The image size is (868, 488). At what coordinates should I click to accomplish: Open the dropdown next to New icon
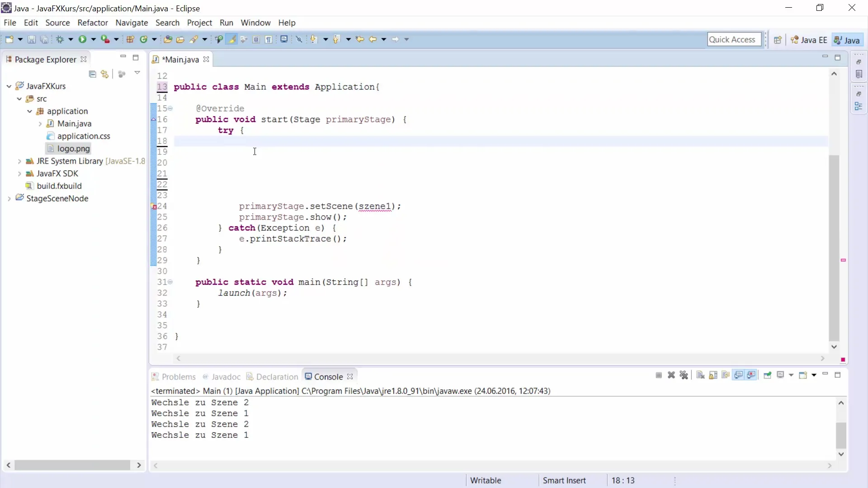pos(20,39)
